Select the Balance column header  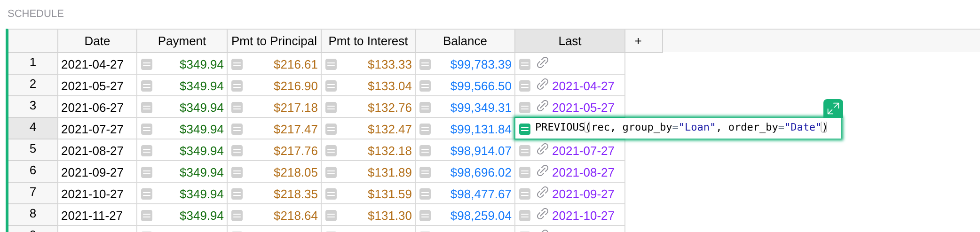click(x=465, y=41)
